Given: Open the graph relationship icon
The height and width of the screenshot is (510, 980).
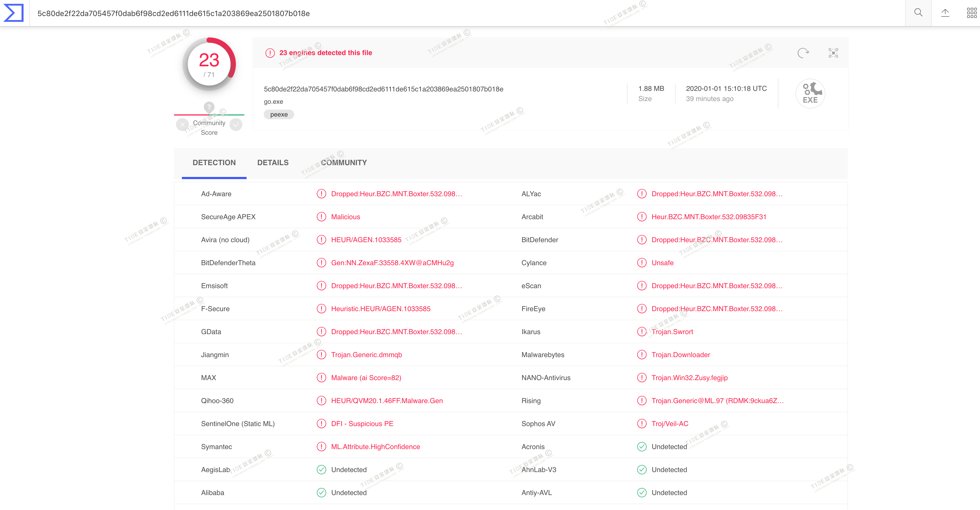Looking at the screenshot, I should pos(833,53).
